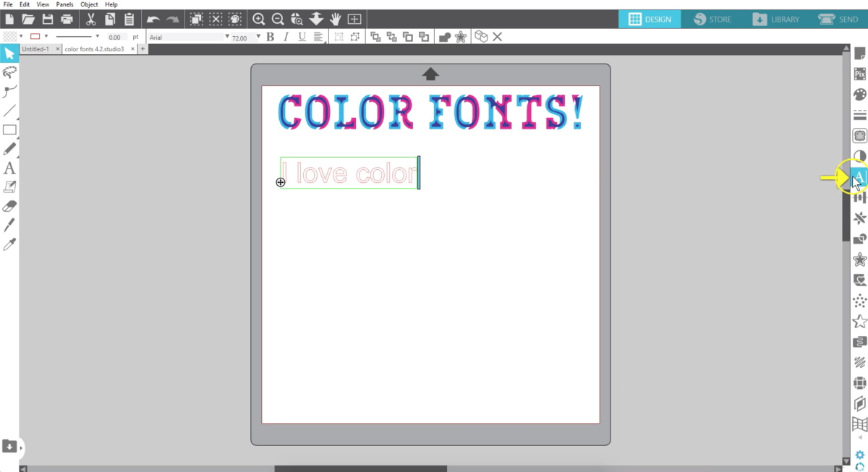
Task: Choose the Select arrow tool
Action: pos(9,53)
